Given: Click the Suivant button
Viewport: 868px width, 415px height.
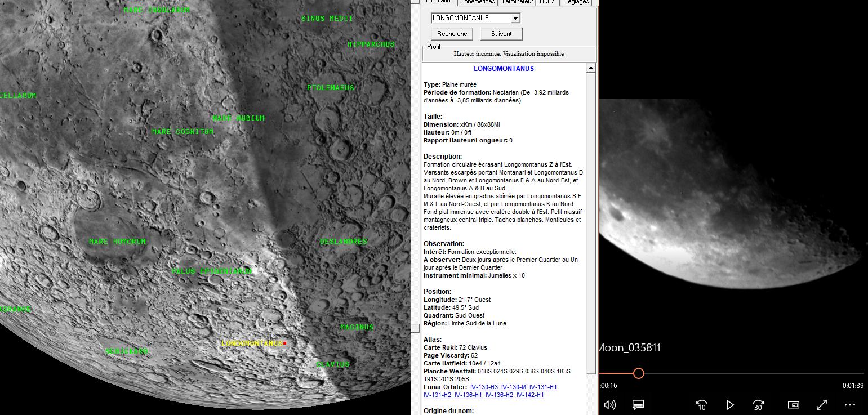Looking at the screenshot, I should [x=501, y=34].
